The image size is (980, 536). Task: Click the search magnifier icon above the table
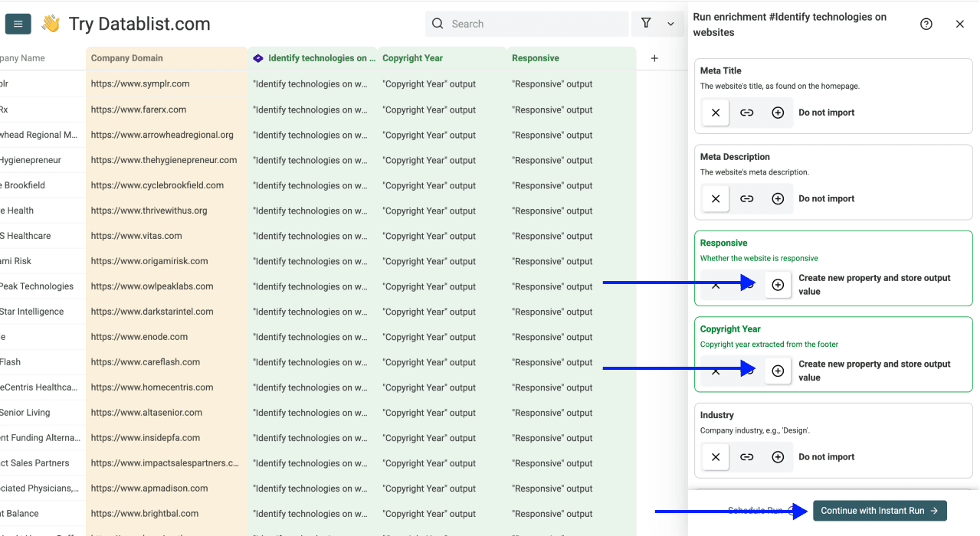tap(437, 24)
